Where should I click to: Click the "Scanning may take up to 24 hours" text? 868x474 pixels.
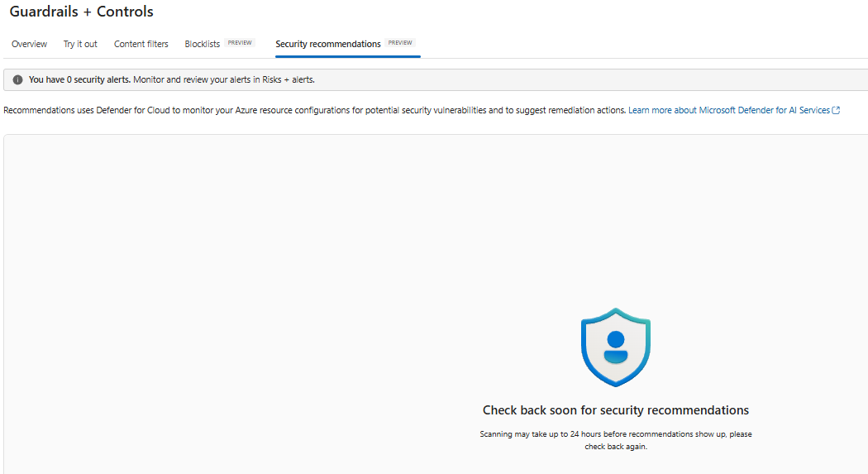tap(616, 434)
